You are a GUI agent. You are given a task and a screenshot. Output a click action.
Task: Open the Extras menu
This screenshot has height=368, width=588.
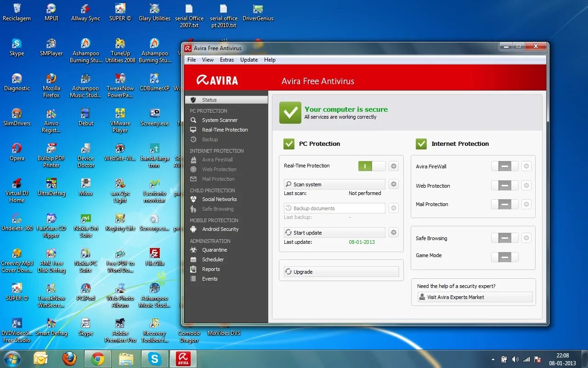pyautogui.click(x=227, y=60)
